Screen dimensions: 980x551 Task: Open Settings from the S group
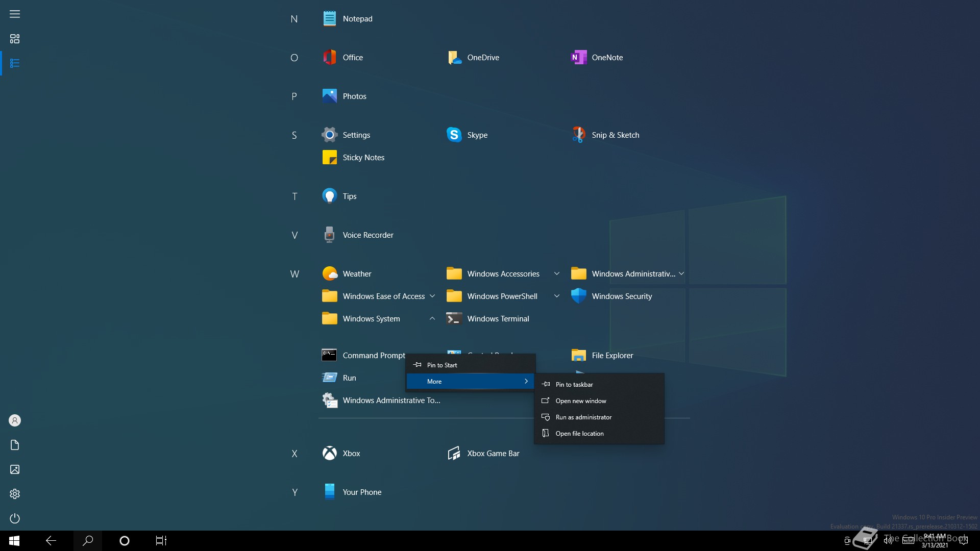(x=346, y=135)
